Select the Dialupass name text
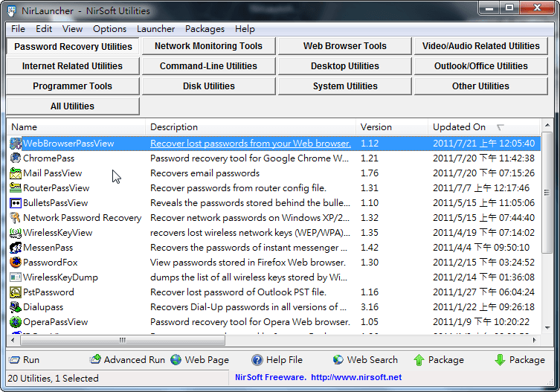560x392 pixels. tap(43, 307)
